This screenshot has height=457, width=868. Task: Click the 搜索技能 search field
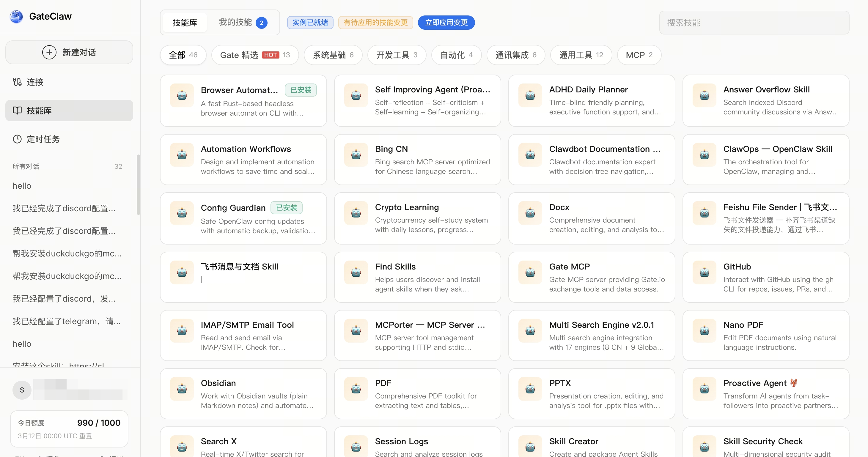(754, 23)
